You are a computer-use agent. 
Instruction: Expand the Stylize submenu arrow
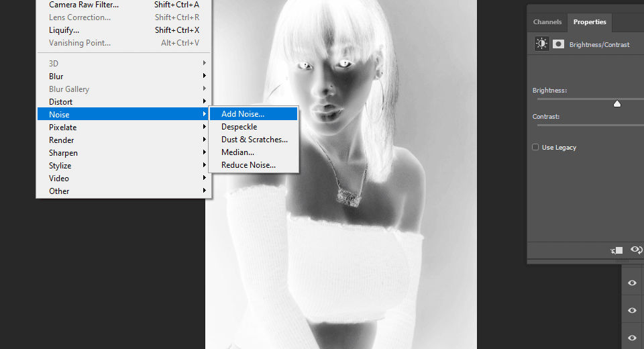point(204,165)
